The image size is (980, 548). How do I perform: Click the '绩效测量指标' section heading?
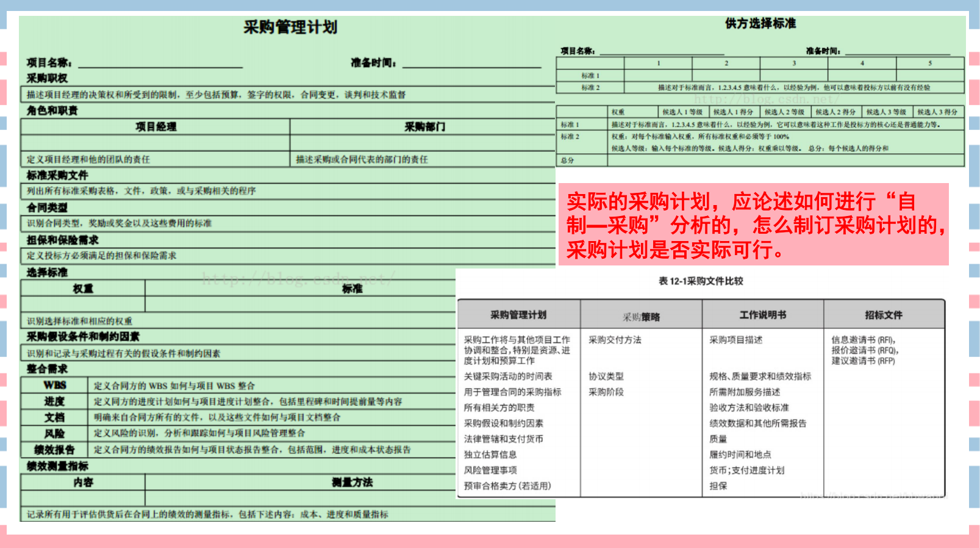click(57, 466)
